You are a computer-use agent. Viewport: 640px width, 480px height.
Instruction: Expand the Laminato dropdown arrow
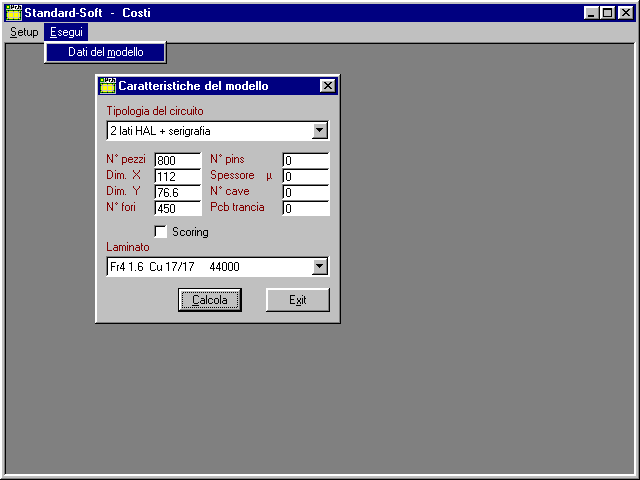[320, 267]
